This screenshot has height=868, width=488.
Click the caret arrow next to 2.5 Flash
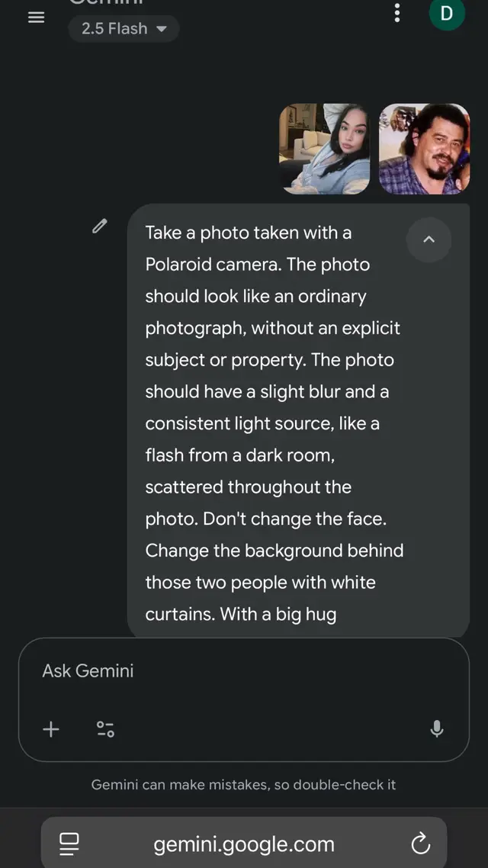pyautogui.click(x=162, y=29)
